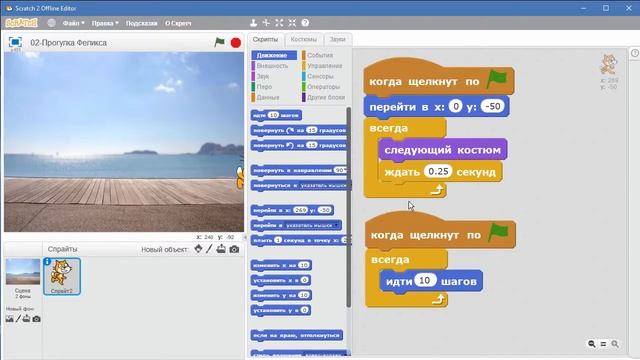Choose new sprite from library icon
Image resolution: width=640 pixels, height=360 pixels.
coord(198,249)
